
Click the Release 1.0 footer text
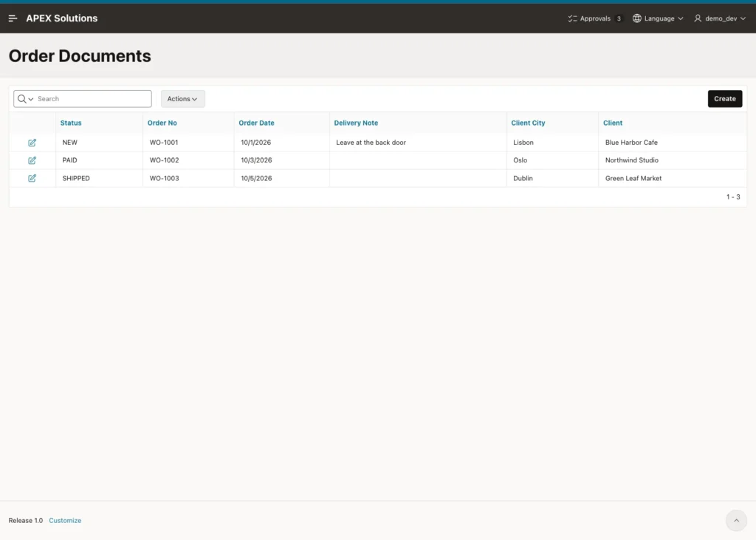(26, 520)
